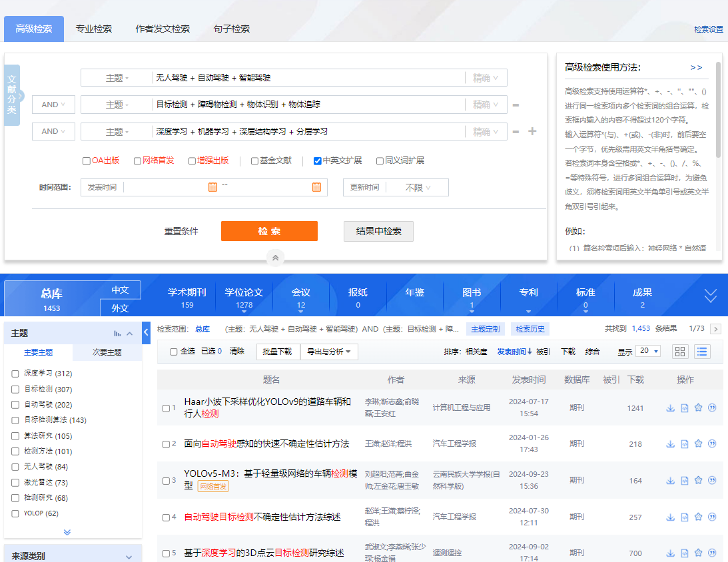Viewport: 728px width, 562px height.
Task: Go to next results page arrow
Action: (716, 329)
